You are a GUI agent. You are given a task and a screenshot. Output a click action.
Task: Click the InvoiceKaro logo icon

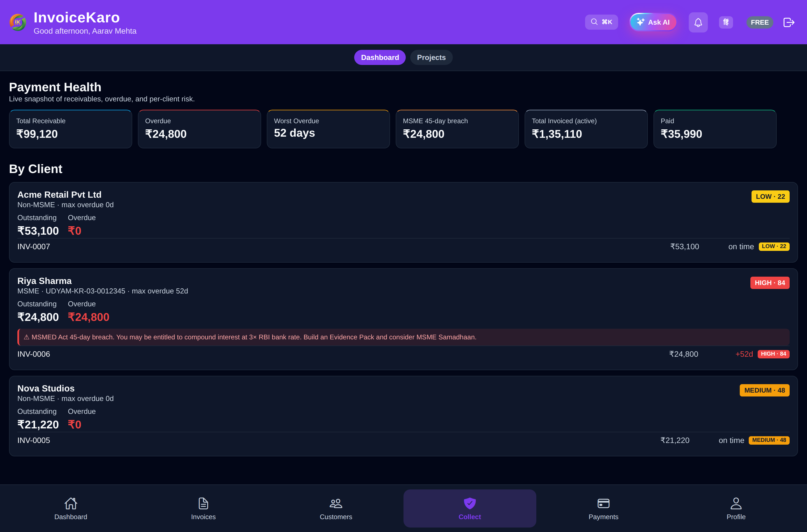(x=18, y=22)
